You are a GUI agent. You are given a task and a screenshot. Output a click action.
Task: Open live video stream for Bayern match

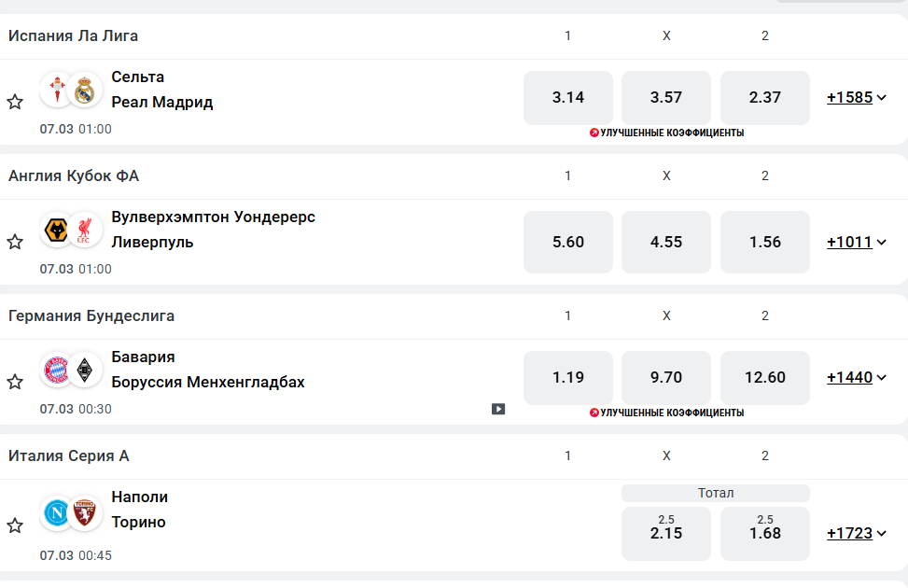pyautogui.click(x=498, y=409)
